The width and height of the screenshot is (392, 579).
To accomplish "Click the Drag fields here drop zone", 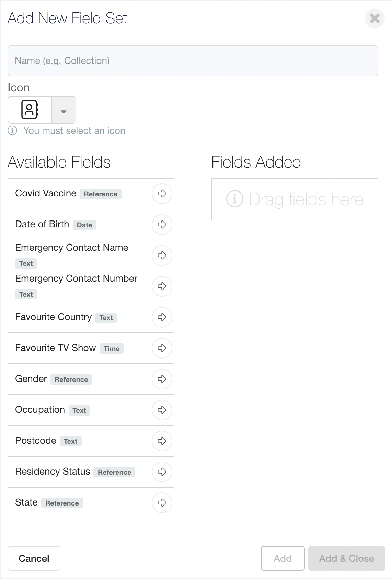I will point(295,199).
